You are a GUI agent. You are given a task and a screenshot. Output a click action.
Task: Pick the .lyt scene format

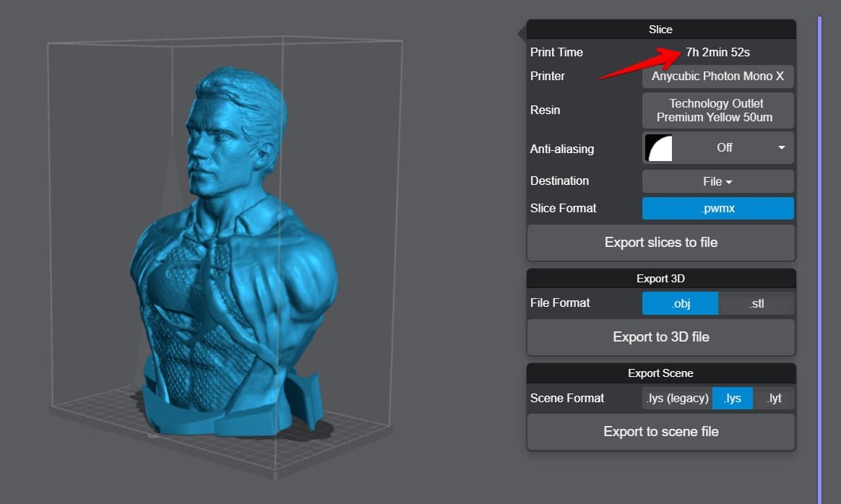point(773,399)
